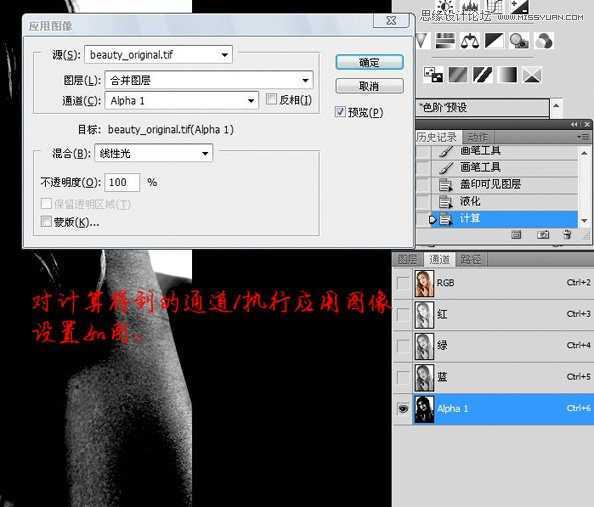Create new document from current history state

click(516, 235)
